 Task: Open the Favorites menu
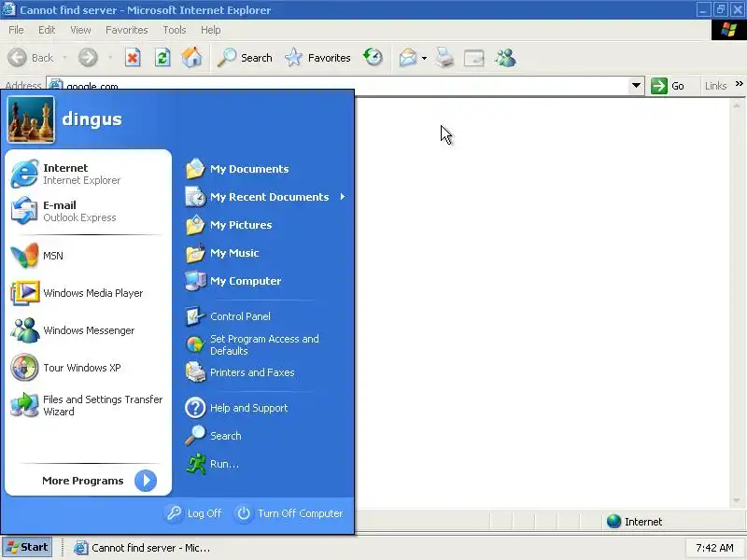pyautogui.click(x=127, y=30)
